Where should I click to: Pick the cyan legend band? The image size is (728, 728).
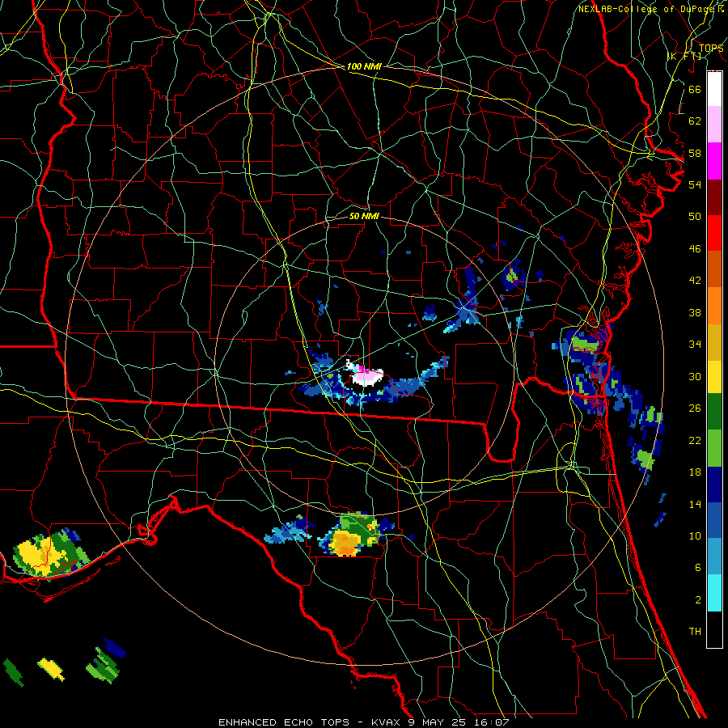714,593
